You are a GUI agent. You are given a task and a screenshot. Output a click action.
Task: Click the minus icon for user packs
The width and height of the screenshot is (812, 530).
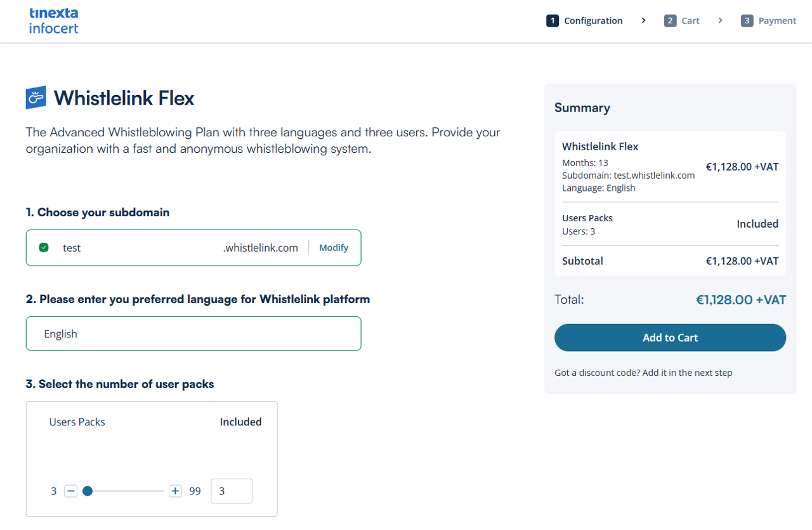click(71, 491)
